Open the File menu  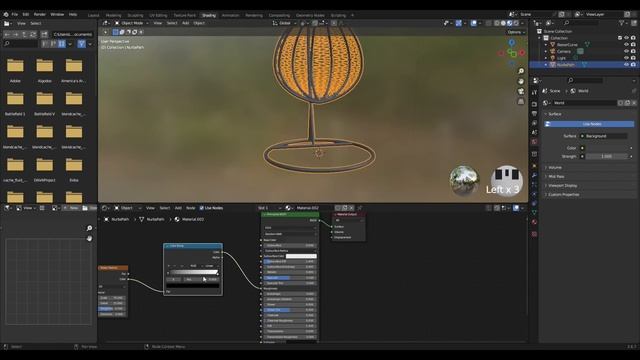[x=15, y=14]
